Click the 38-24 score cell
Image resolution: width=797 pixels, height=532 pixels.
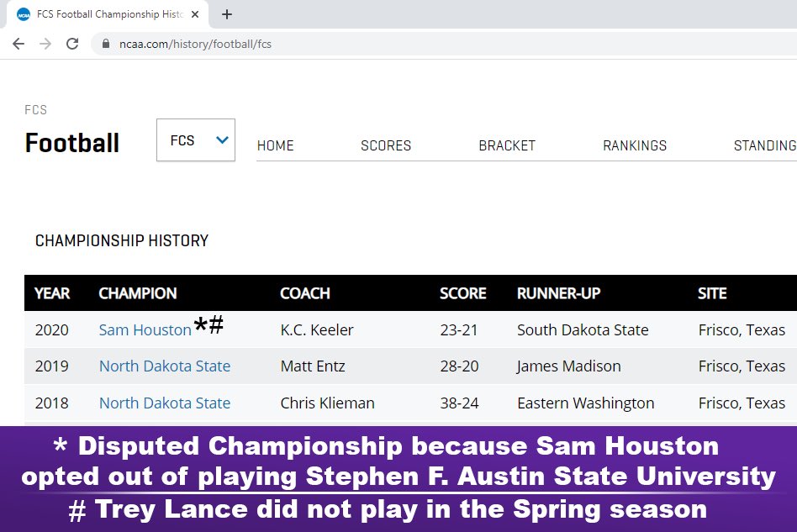pyautogui.click(x=459, y=403)
